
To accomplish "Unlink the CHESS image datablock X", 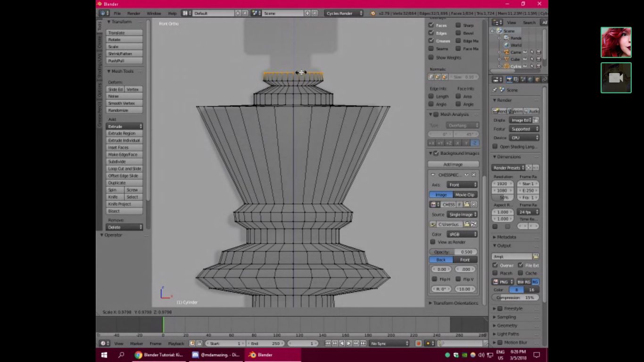I will pos(474,205).
